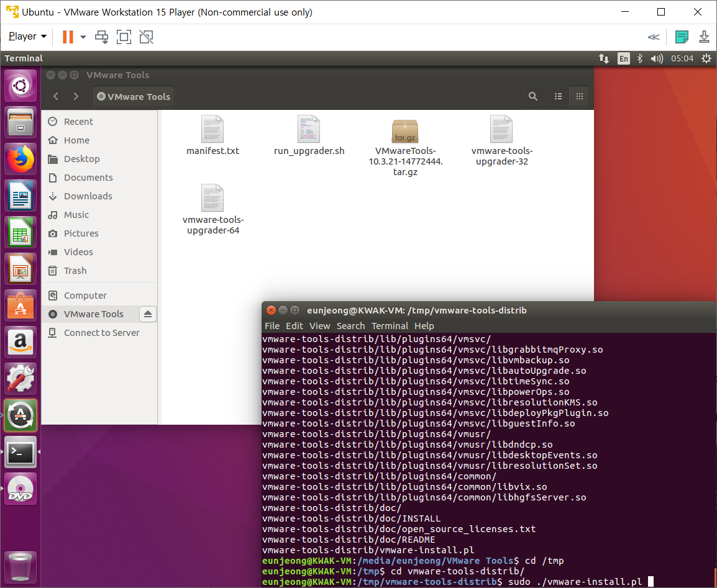Toggle Unity mode icon
The height and width of the screenshot is (588, 717).
tap(147, 37)
